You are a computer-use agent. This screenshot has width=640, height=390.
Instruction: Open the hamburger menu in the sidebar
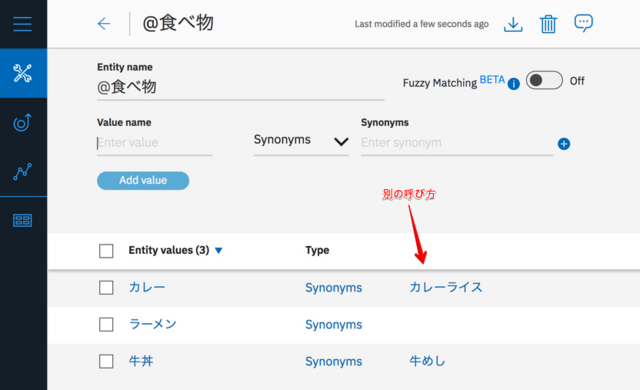[22, 24]
